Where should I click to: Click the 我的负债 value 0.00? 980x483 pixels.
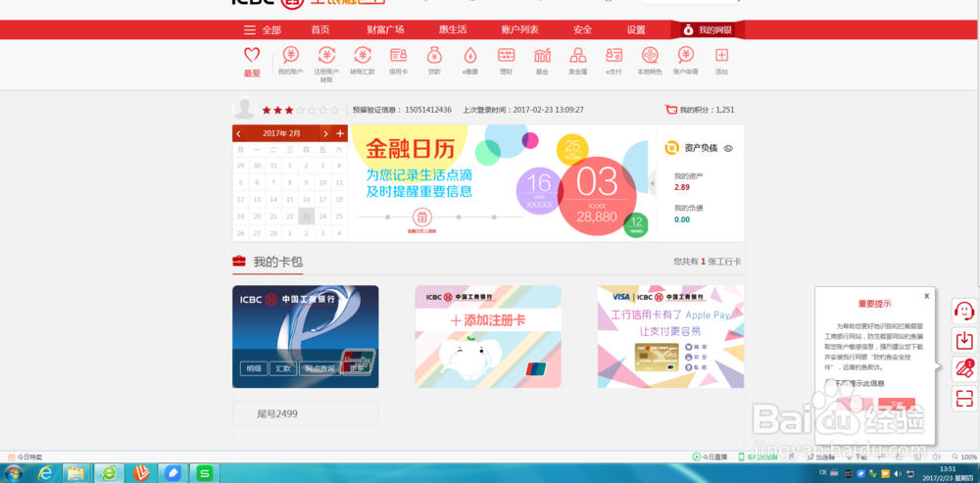point(682,219)
